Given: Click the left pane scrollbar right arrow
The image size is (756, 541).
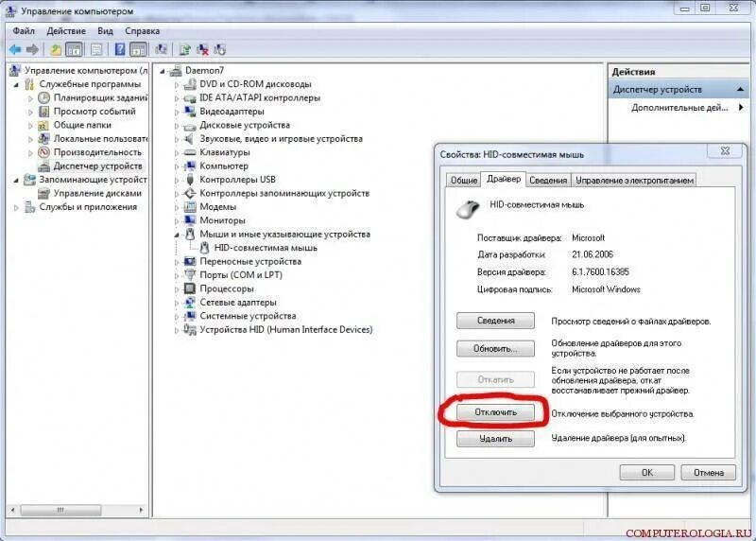Looking at the screenshot, I should [141, 510].
